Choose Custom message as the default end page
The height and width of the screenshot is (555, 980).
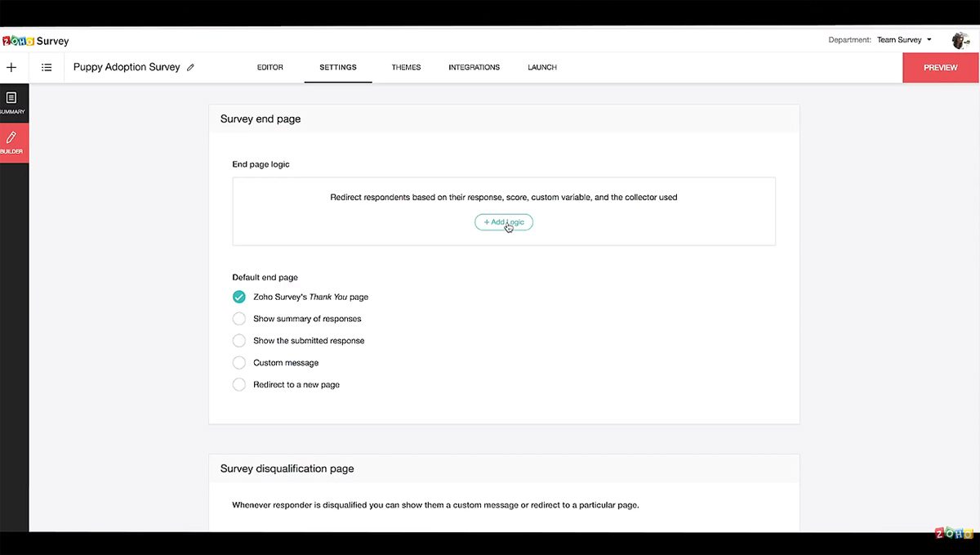coord(238,362)
